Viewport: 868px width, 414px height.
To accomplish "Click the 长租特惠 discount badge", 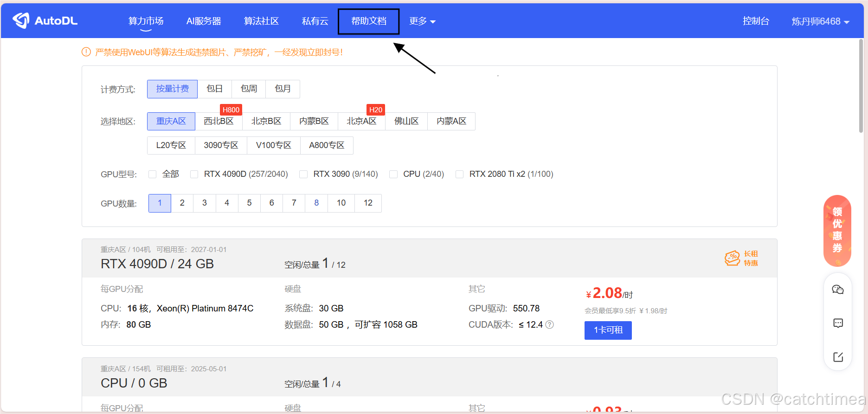I will (x=741, y=258).
